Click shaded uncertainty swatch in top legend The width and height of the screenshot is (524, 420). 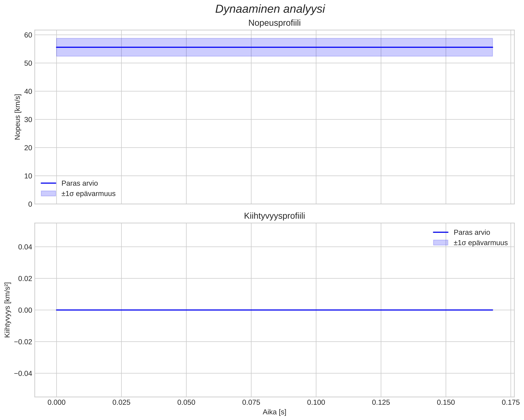(48, 194)
